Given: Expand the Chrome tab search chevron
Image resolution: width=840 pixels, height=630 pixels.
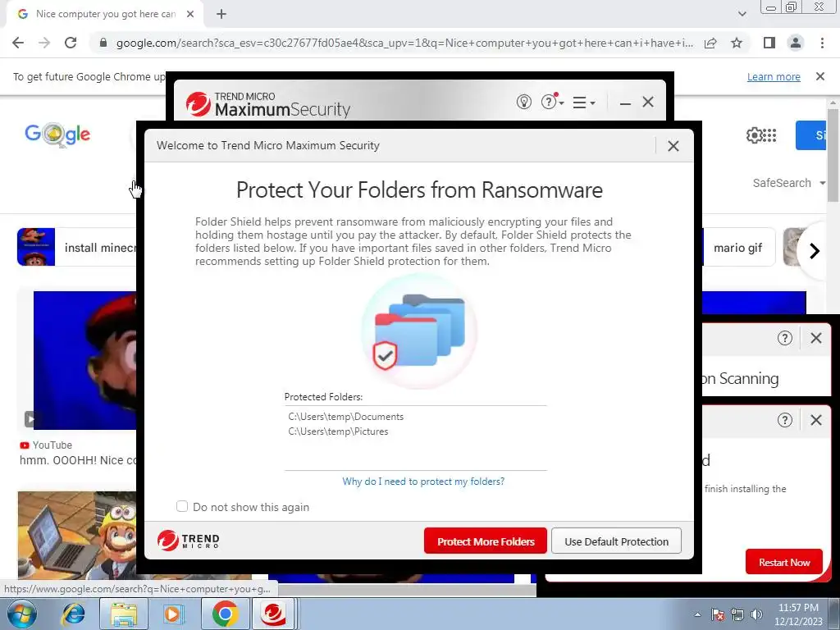Looking at the screenshot, I should click(x=742, y=14).
